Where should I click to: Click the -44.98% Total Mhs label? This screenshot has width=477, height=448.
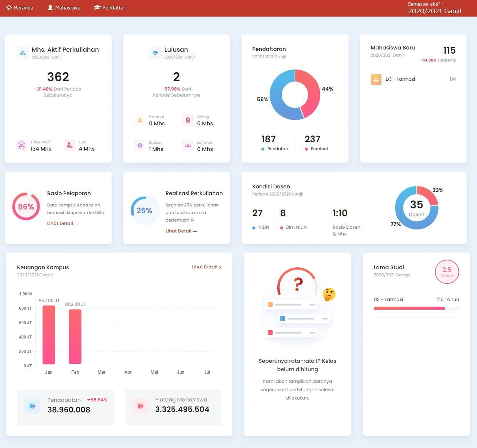pos(438,60)
